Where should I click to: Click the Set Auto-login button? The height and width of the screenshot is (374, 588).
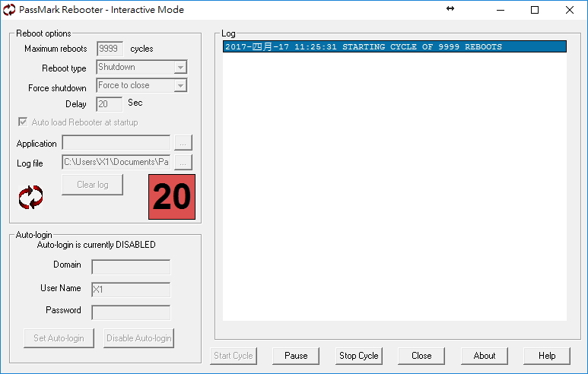(59, 338)
